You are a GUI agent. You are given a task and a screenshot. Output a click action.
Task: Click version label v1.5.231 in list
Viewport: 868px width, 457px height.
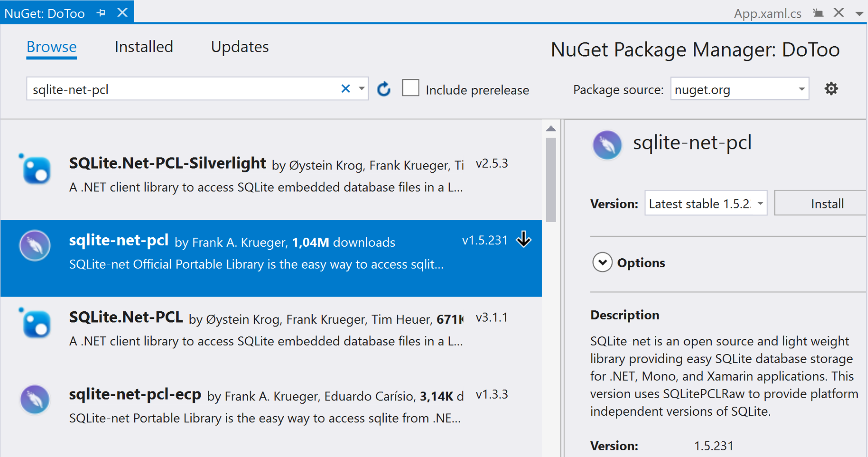click(485, 240)
